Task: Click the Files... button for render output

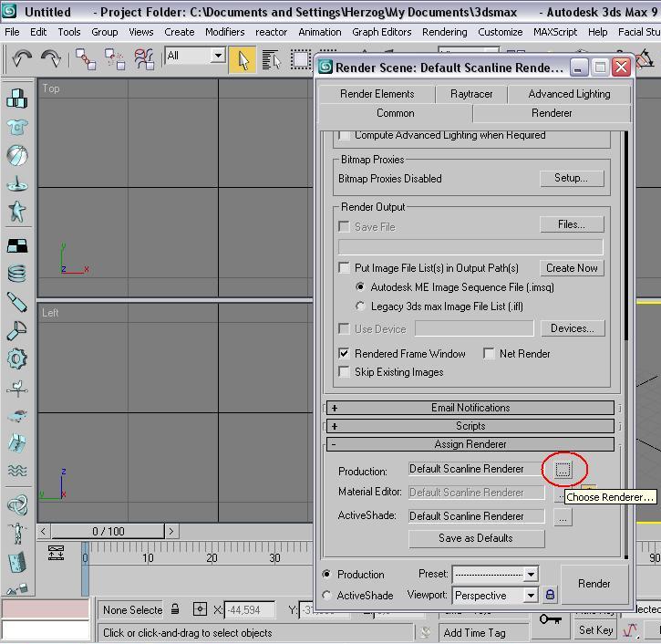Action: (572, 224)
